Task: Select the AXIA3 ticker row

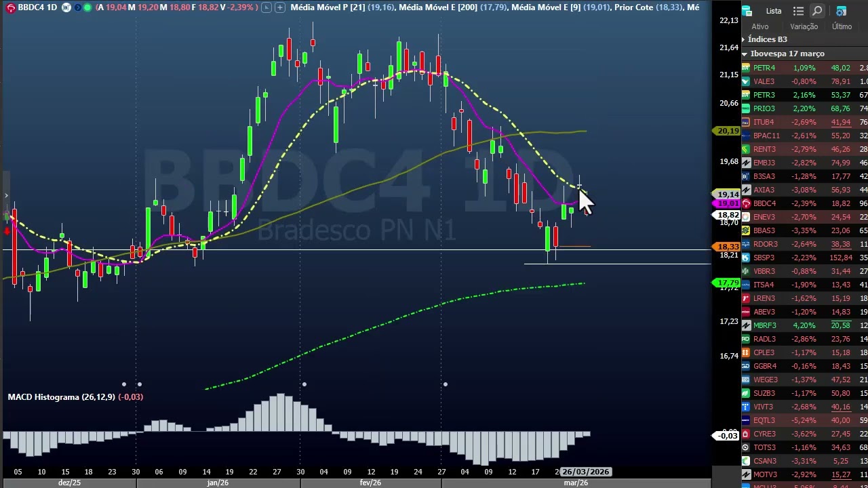Action: pyautogui.click(x=804, y=190)
